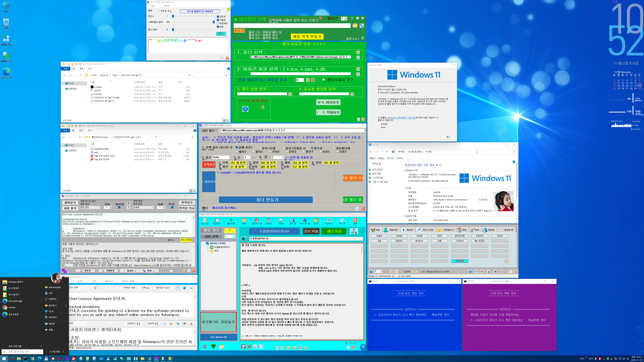The image size is (644, 362).
Task: Open Microsoft 소프트웨어 사용 조건 link
Action: point(401,118)
